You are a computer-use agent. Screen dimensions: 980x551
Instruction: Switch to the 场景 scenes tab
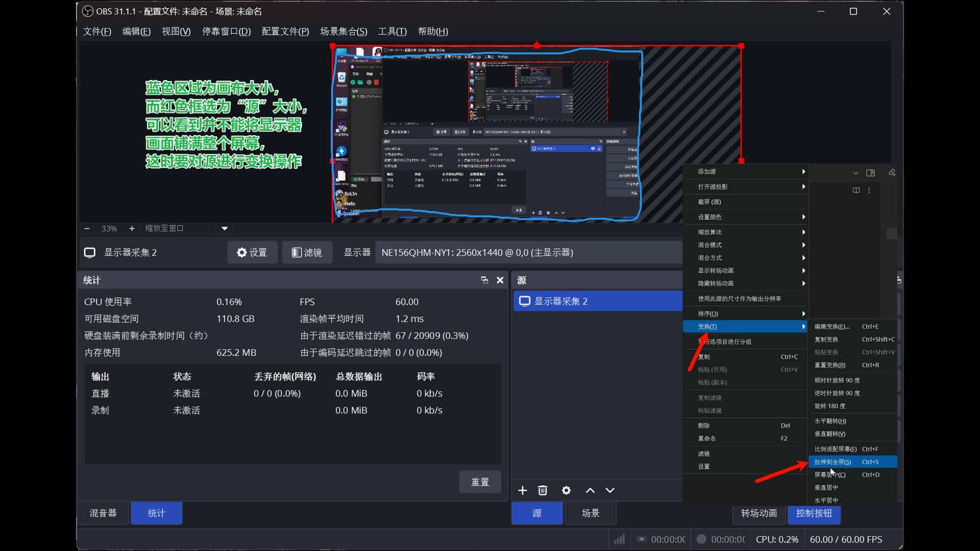click(x=591, y=513)
